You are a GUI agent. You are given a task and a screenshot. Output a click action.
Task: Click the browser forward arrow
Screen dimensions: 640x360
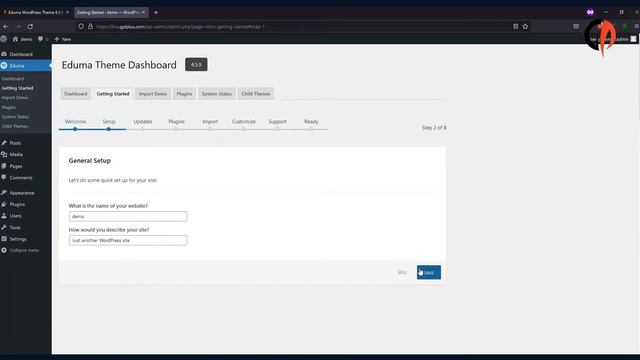coord(18,27)
